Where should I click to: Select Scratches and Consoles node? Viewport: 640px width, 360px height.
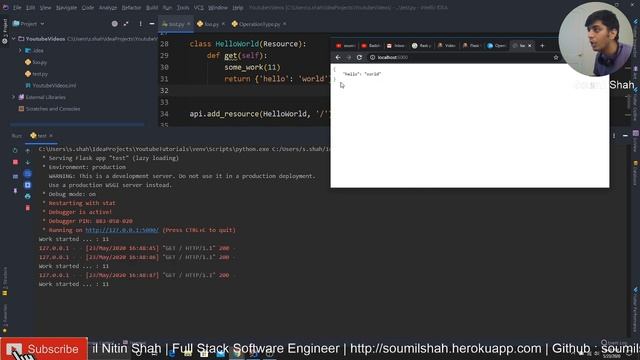[49, 109]
